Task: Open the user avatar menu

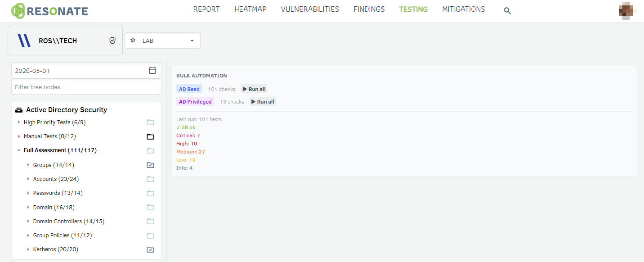Action: 626,11
